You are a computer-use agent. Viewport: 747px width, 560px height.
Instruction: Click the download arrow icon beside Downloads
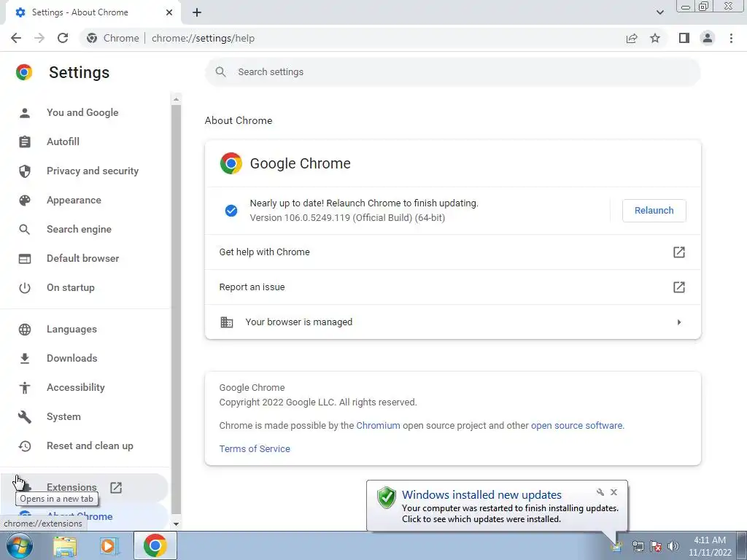[24, 359]
